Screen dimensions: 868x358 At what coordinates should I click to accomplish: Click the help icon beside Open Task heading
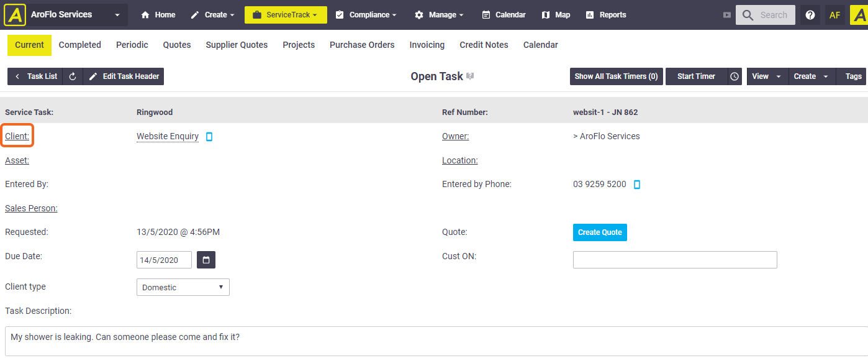click(x=470, y=76)
